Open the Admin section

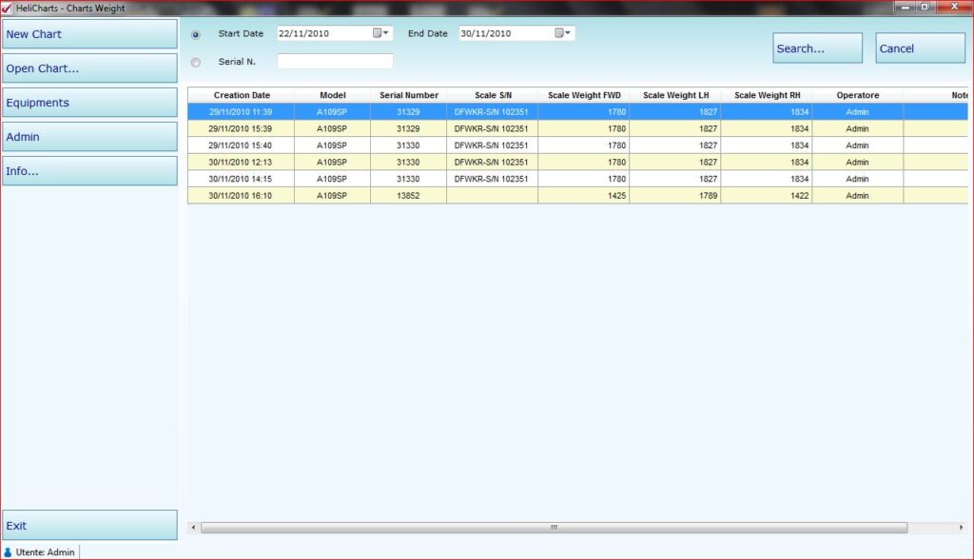(89, 137)
